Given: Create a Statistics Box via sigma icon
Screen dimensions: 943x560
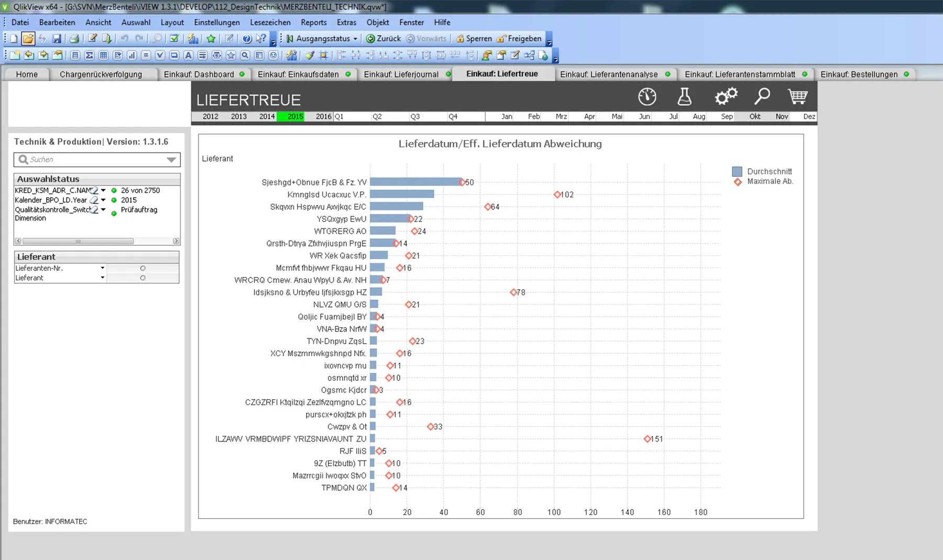Looking at the screenshot, I should point(90,55).
